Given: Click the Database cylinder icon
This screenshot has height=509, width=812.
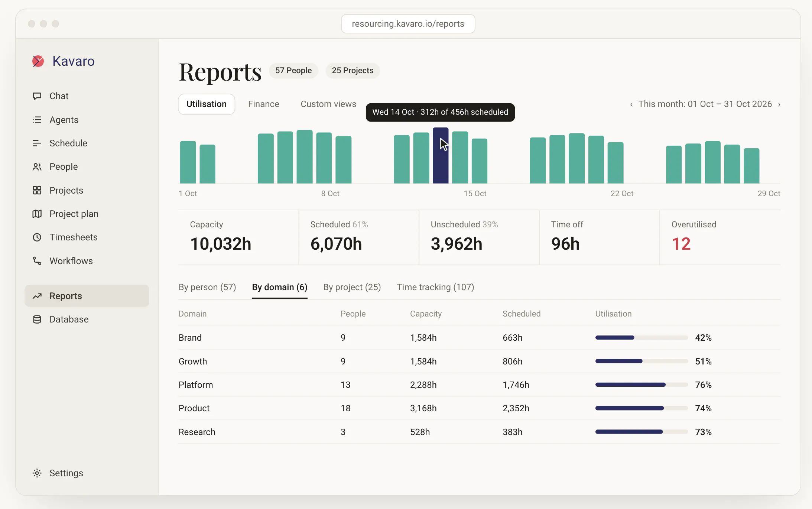Looking at the screenshot, I should [x=37, y=320].
